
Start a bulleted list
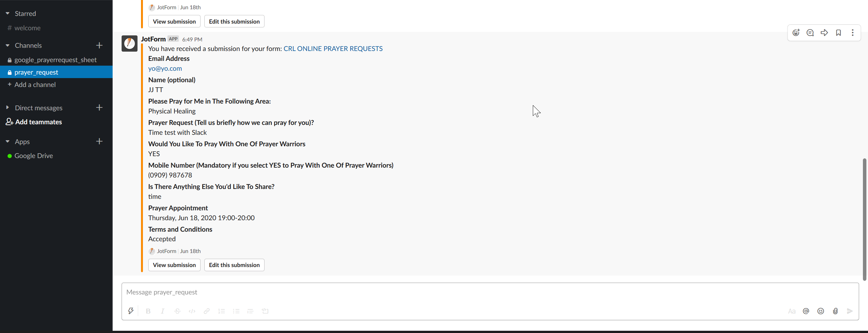tap(236, 311)
